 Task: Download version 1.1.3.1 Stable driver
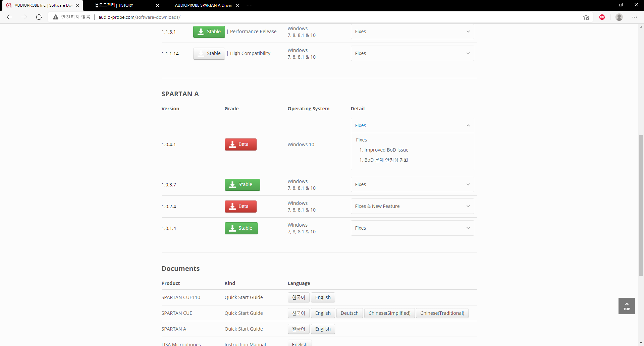(209, 32)
